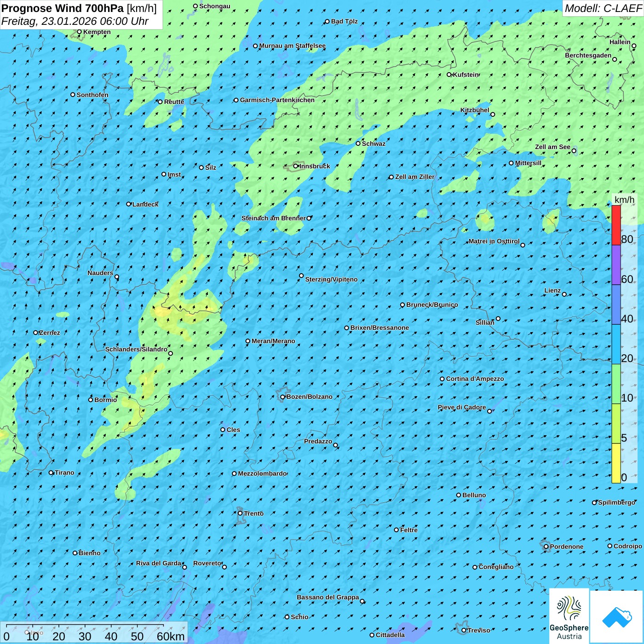Click the 'Schwaz' label
644x644 pixels.
374,144
